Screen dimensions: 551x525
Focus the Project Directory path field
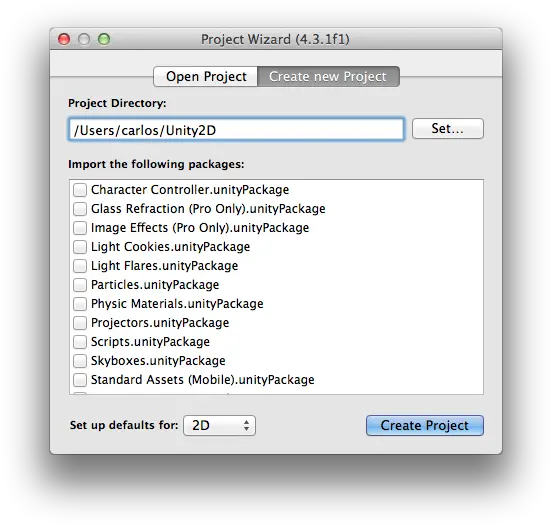click(236, 130)
